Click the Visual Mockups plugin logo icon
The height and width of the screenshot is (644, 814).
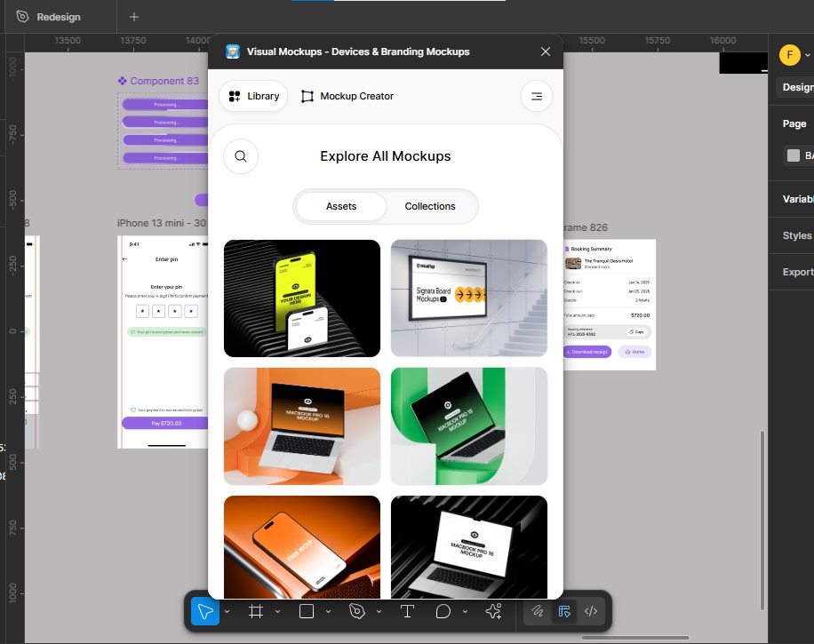[x=233, y=52]
